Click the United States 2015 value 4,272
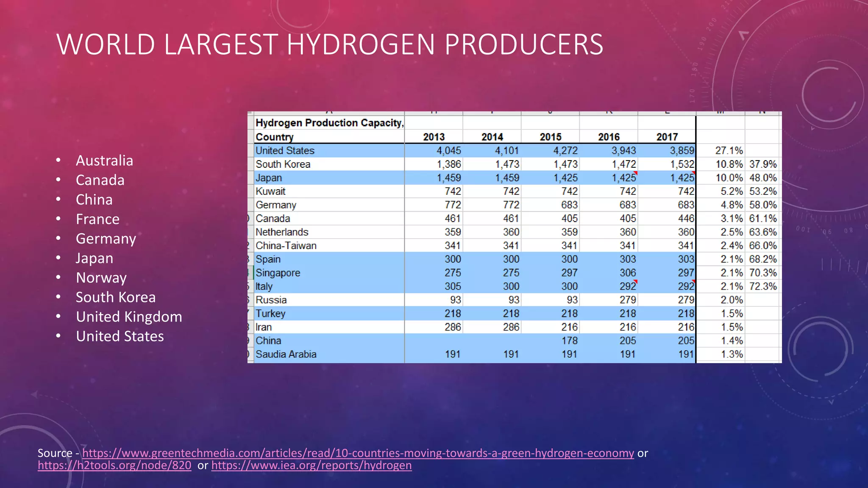Screen dimensions: 868x488 565,151
